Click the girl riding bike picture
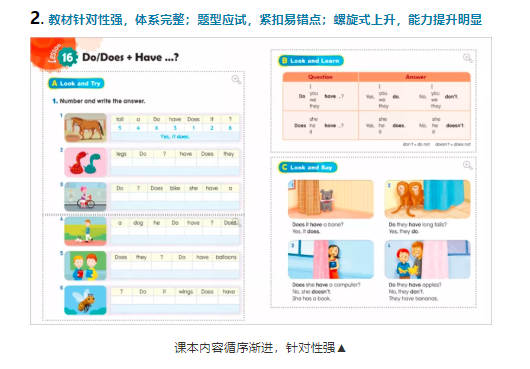530x369 pixels. point(86,197)
